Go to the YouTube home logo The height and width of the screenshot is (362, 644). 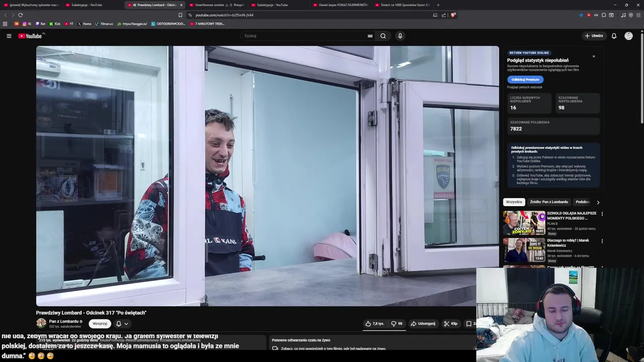tap(31, 36)
